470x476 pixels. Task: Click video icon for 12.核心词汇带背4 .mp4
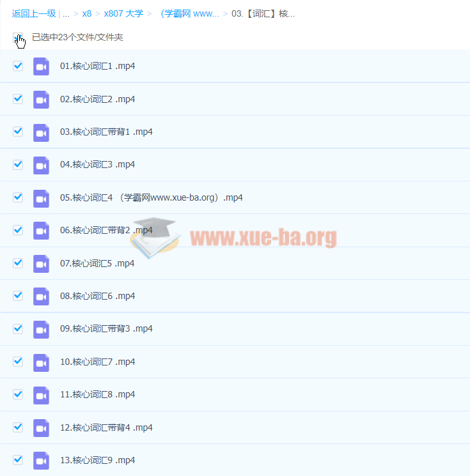pos(41,428)
